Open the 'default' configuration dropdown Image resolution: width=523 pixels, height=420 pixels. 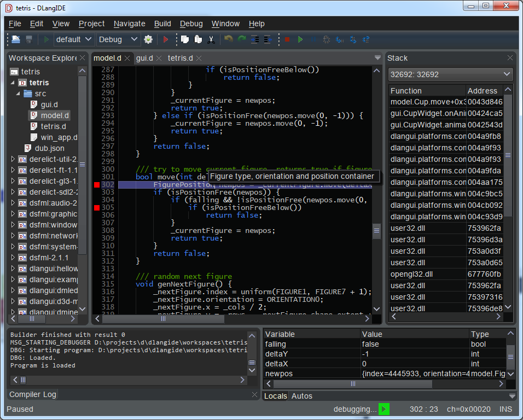74,39
